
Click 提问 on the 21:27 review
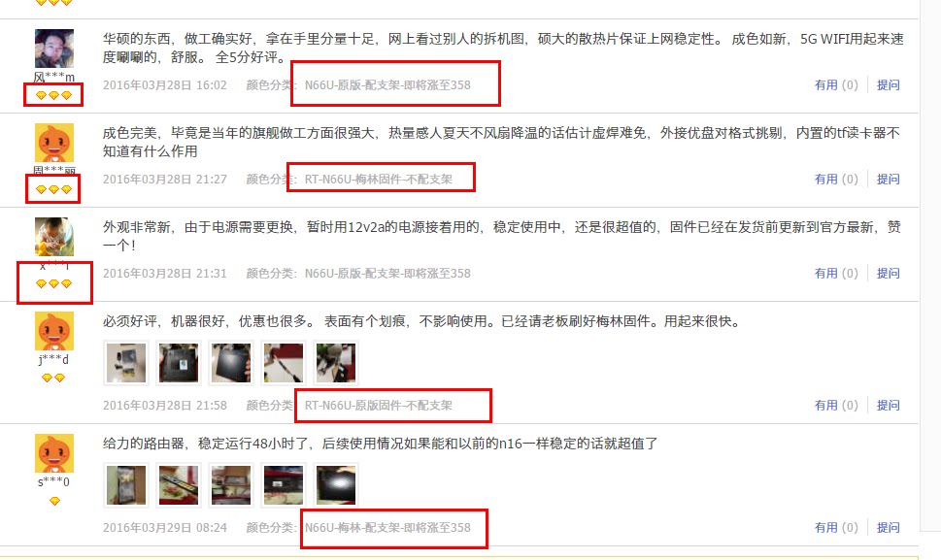[888, 179]
